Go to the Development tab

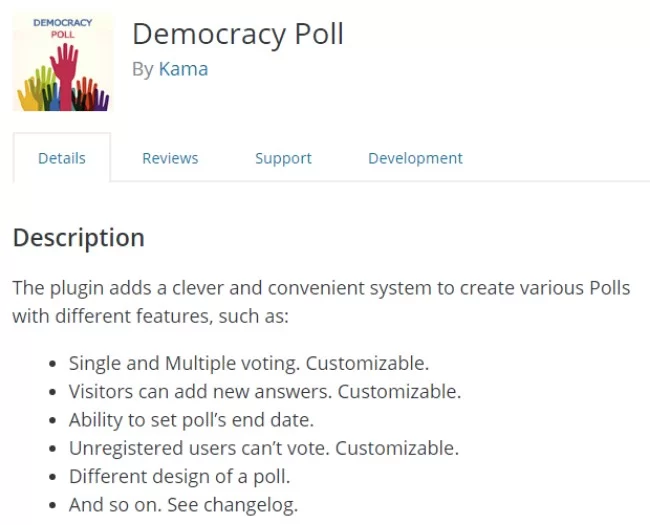(x=415, y=158)
